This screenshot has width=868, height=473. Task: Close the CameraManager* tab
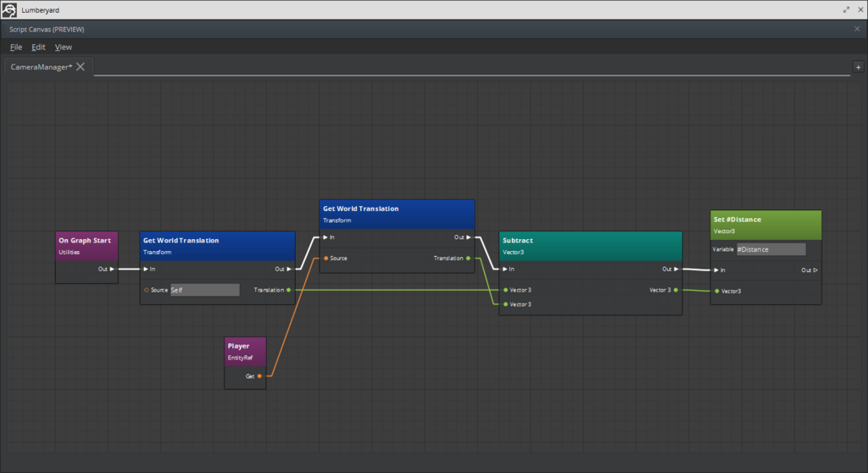(81, 67)
